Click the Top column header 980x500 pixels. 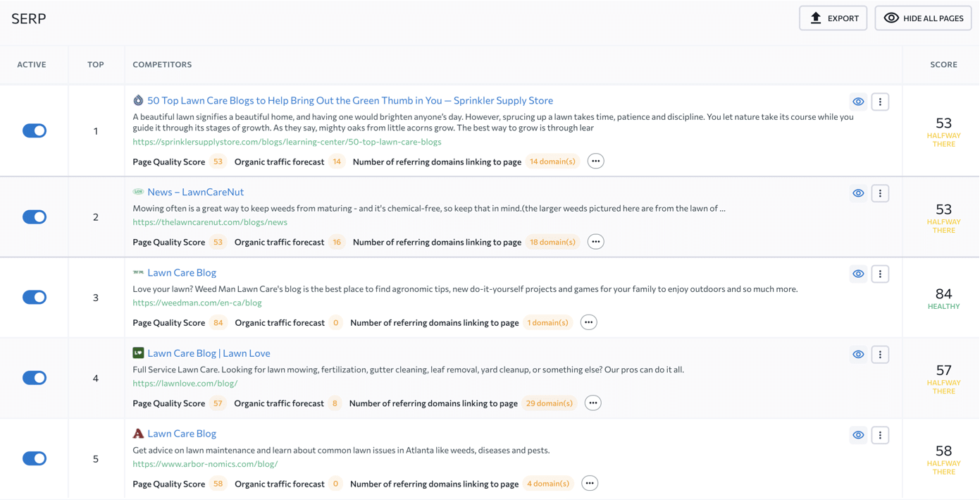click(96, 64)
